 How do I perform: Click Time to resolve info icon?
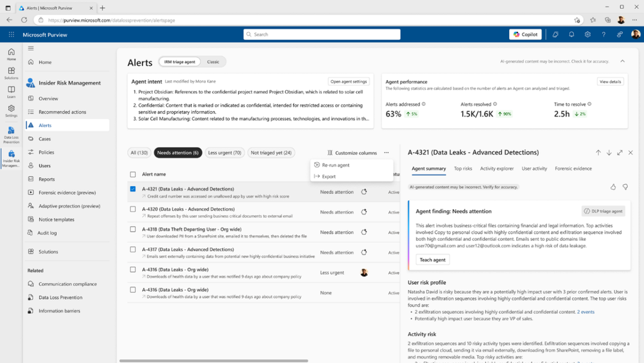click(x=589, y=105)
